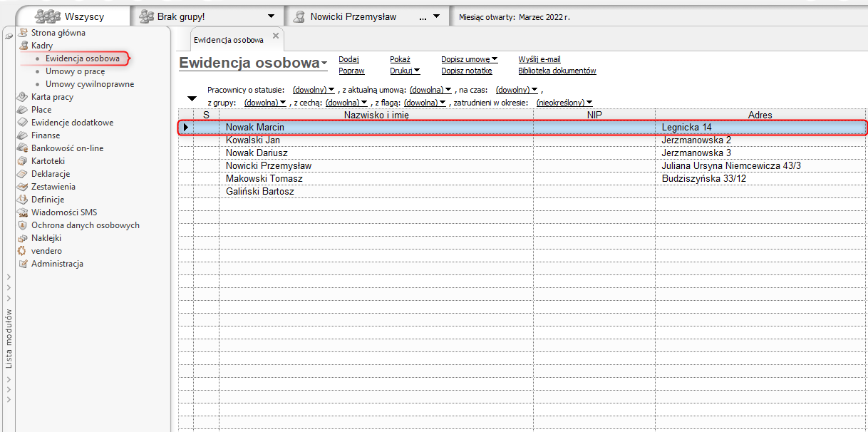This screenshot has height=432, width=868.
Task: Open the Dopisz umowę dropdown
Action: [x=470, y=59]
